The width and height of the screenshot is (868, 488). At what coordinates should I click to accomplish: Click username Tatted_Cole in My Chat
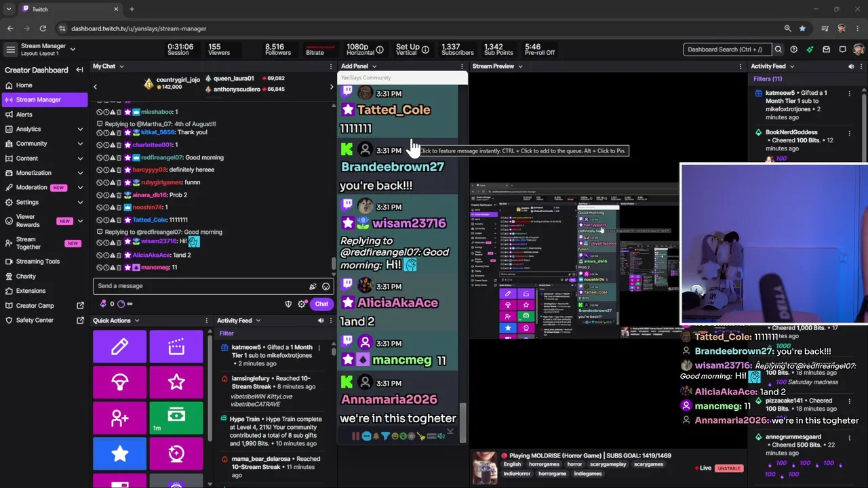(149, 220)
